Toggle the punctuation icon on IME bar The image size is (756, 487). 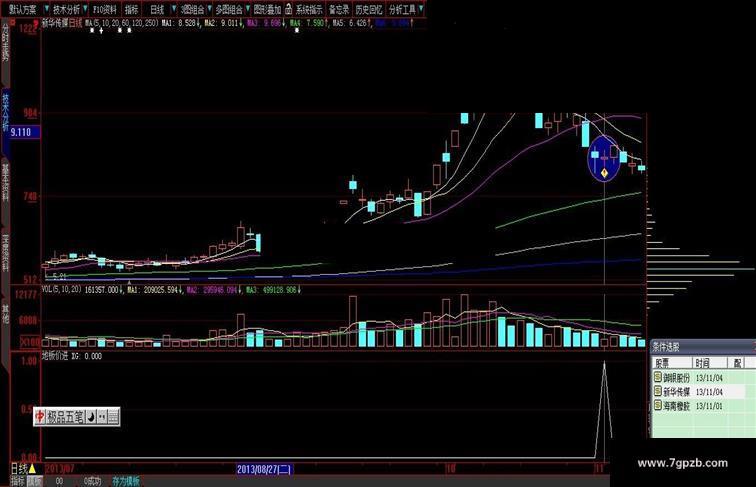point(102,417)
